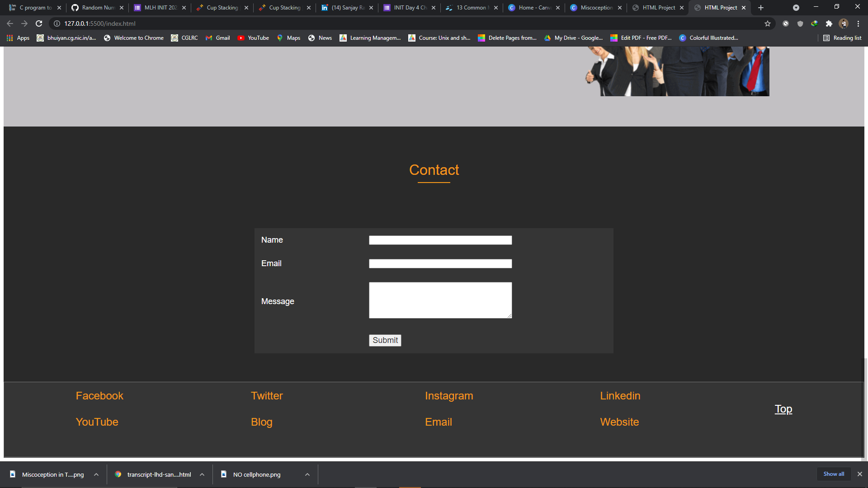The height and width of the screenshot is (488, 868).
Task: Open the Extensions puzzle icon
Action: tap(829, 23)
